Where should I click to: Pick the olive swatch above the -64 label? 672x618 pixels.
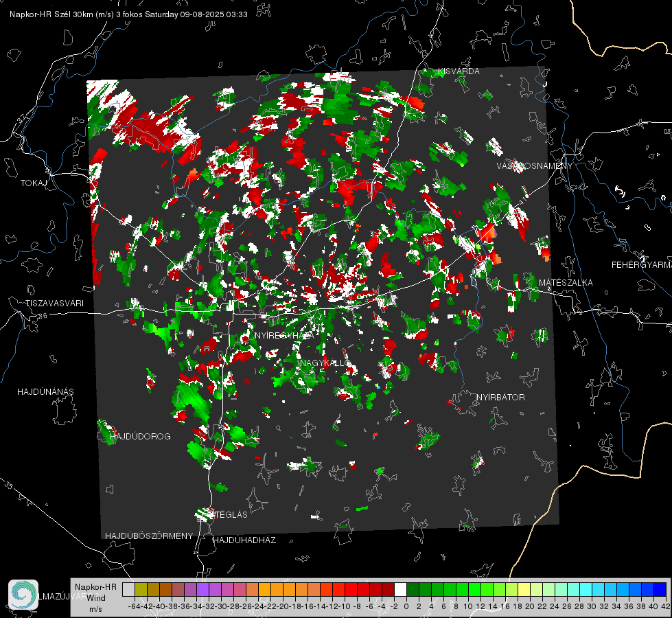(x=141, y=589)
